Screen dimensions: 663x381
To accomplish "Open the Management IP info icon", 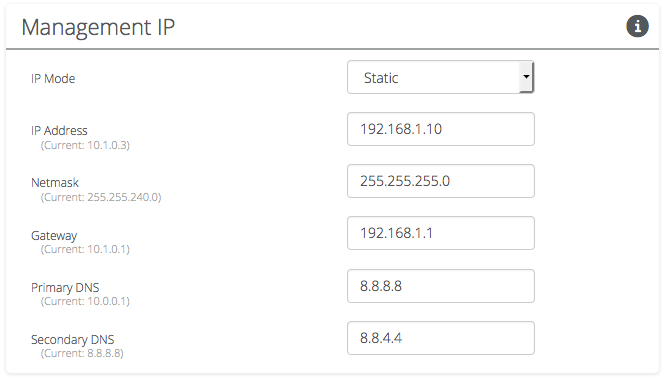I will [x=637, y=26].
